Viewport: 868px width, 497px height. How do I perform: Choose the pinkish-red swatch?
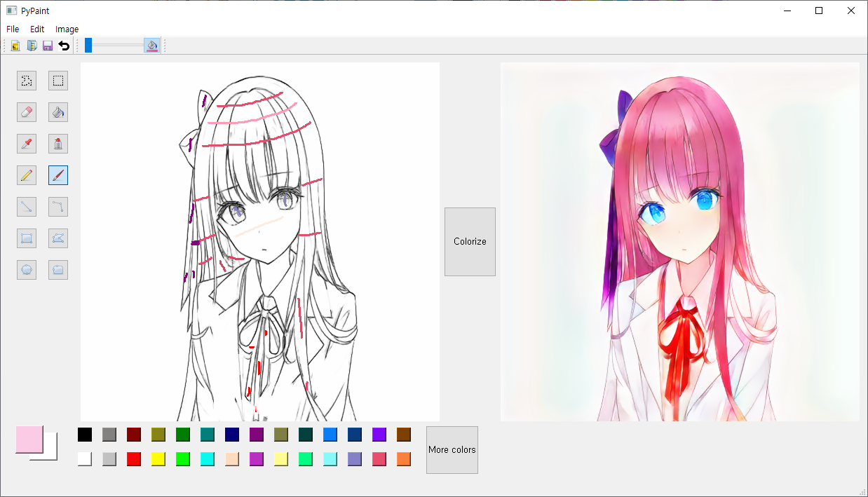tap(379, 459)
